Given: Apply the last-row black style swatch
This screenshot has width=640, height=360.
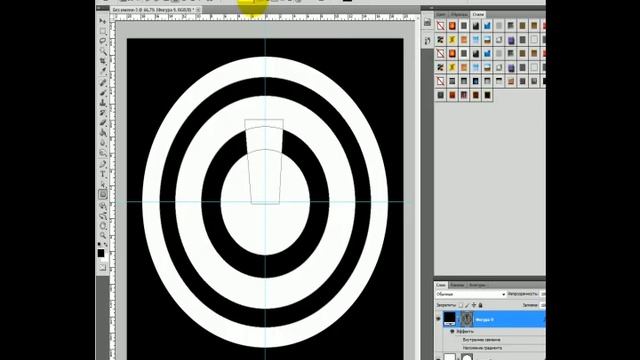Looking at the screenshot, I should (487, 96).
